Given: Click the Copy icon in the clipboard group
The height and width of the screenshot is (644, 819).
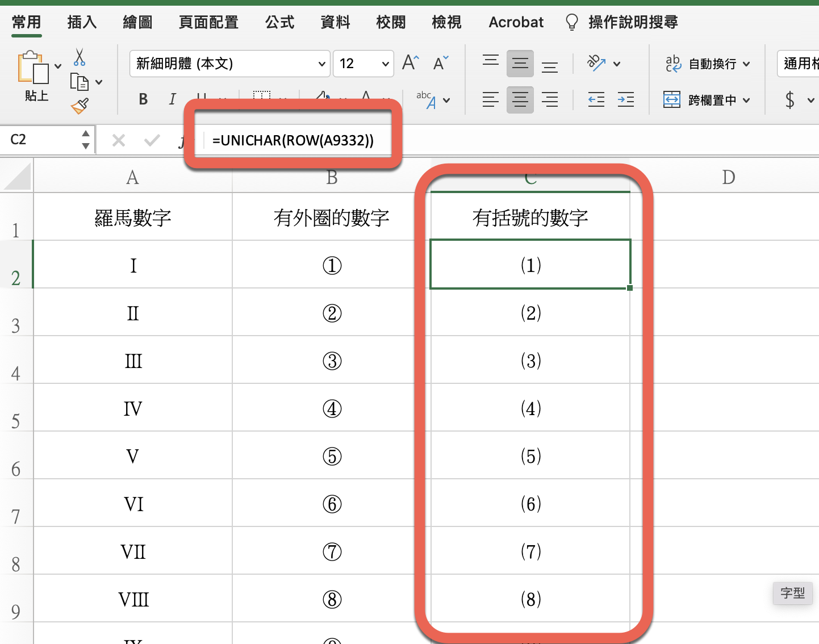Looking at the screenshot, I should coord(80,82).
